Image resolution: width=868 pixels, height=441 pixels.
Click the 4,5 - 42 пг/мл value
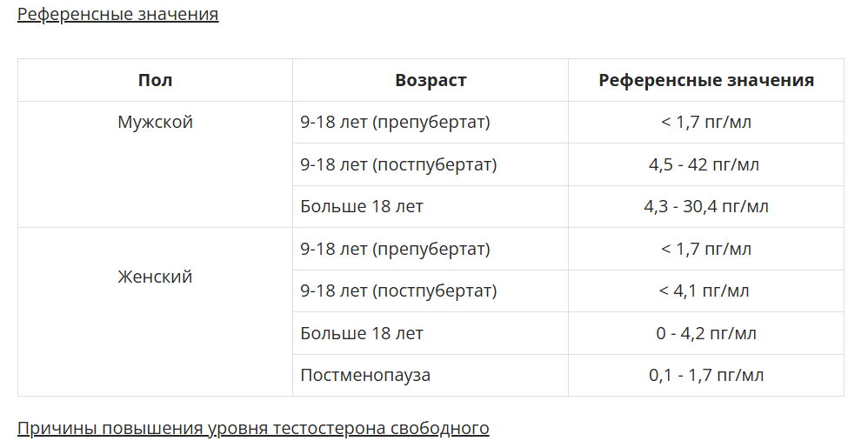tap(706, 164)
